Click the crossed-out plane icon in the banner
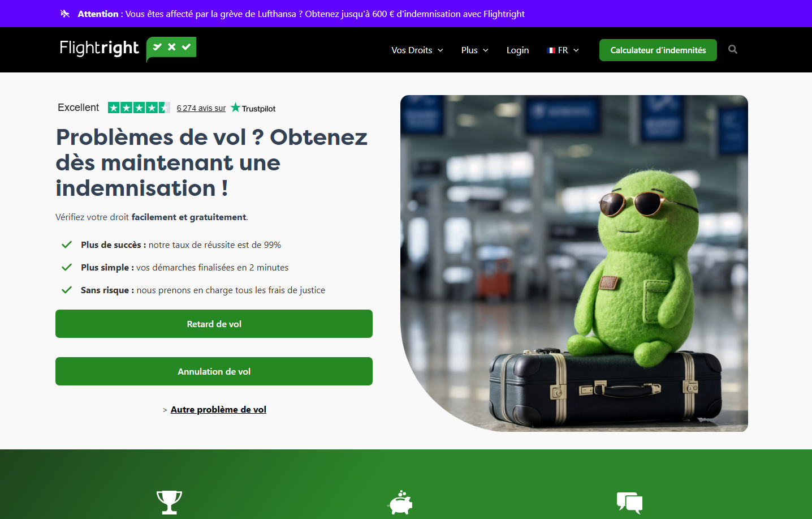Viewport: 812px width, 519px height. coord(65,14)
